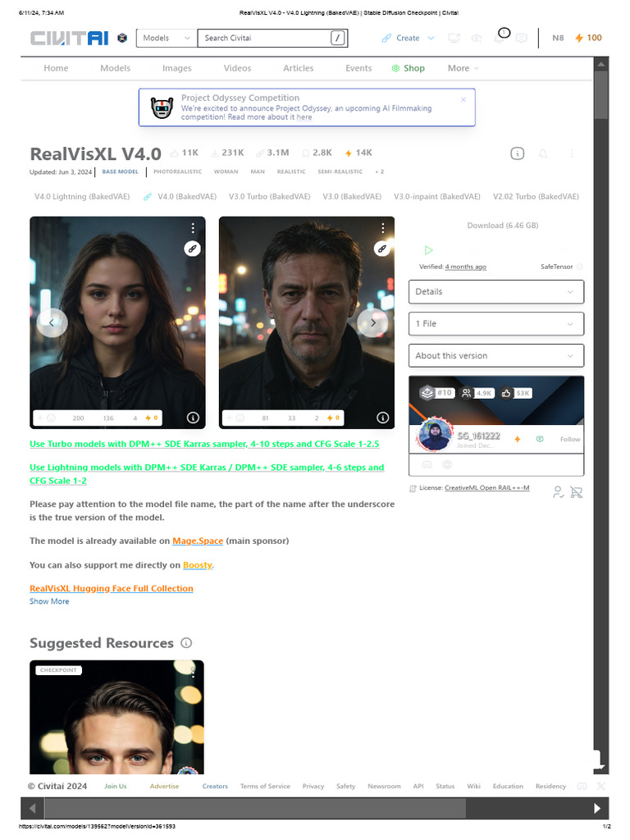This screenshot has width=630, height=840.
Task: Show info for the man image
Action: click(382, 418)
